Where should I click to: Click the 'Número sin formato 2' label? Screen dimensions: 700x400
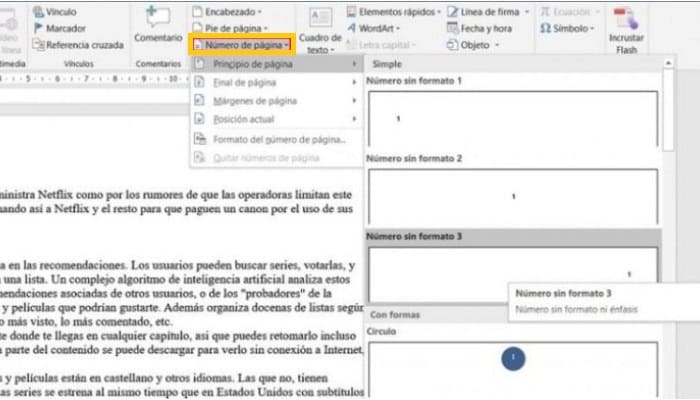(x=414, y=158)
